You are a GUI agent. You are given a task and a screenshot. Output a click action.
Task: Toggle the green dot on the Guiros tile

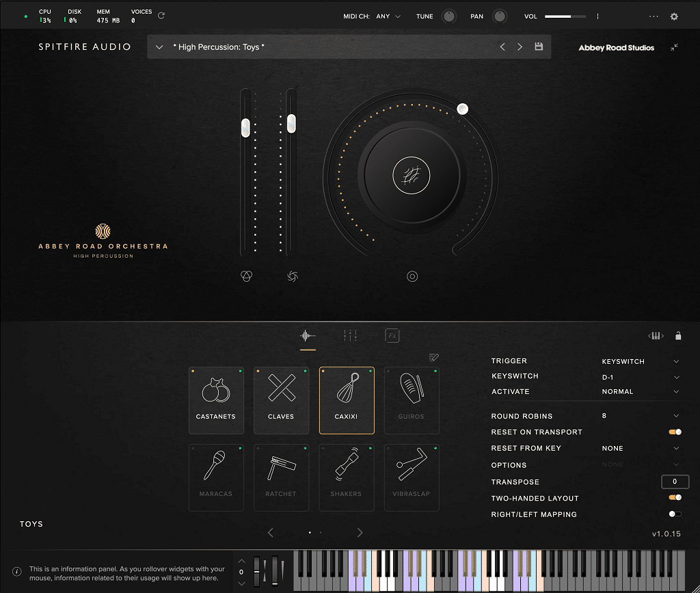click(x=435, y=371)
